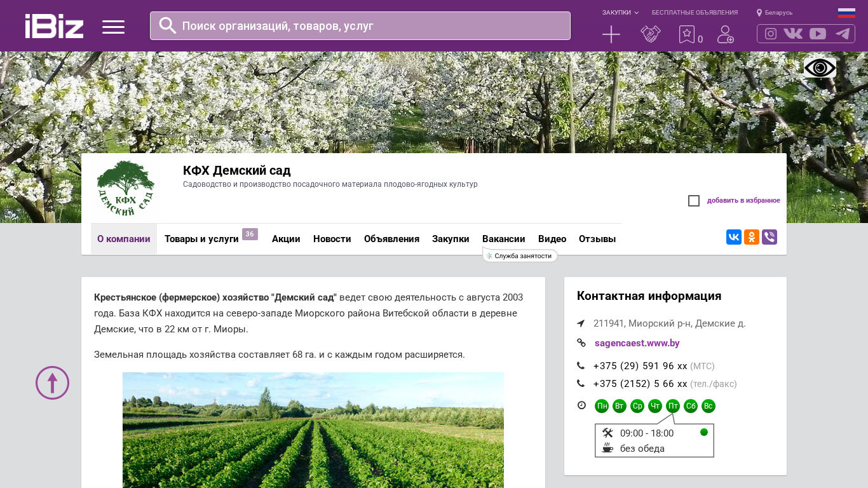Click the 'Контактная информация' heading
868x488 pixels.
(649, 296)
